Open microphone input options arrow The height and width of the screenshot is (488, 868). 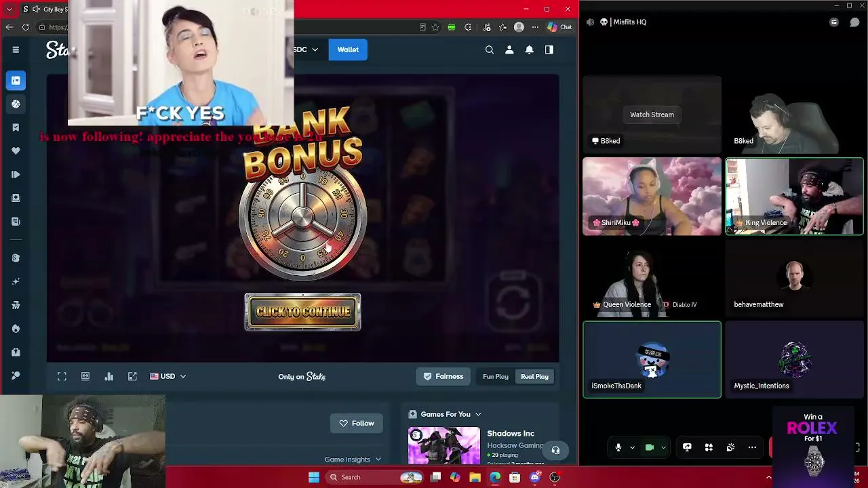coord(632,447)
